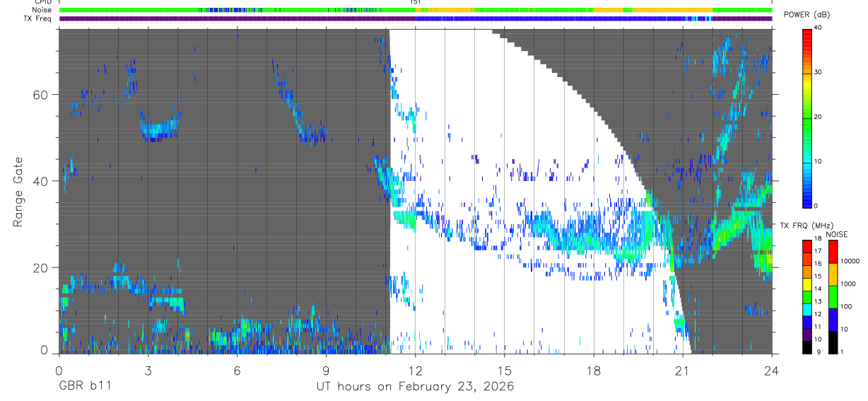Click the TX FRQ (MHz) color scale bar

[x=807, y=297]
